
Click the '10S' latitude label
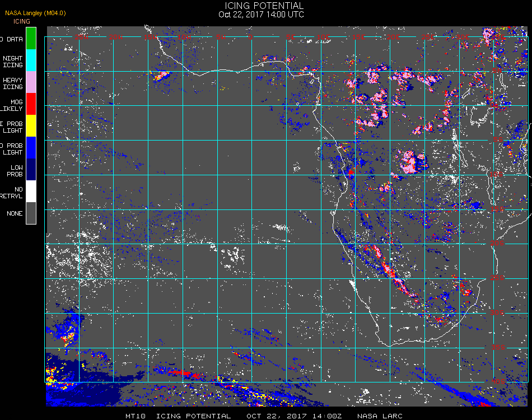497,174
